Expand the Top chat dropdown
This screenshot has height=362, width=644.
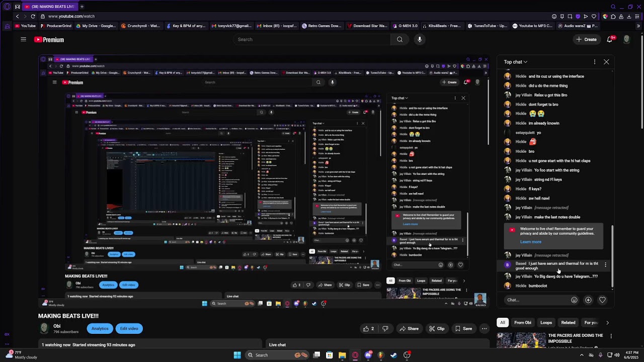click(x=516, y=62)
